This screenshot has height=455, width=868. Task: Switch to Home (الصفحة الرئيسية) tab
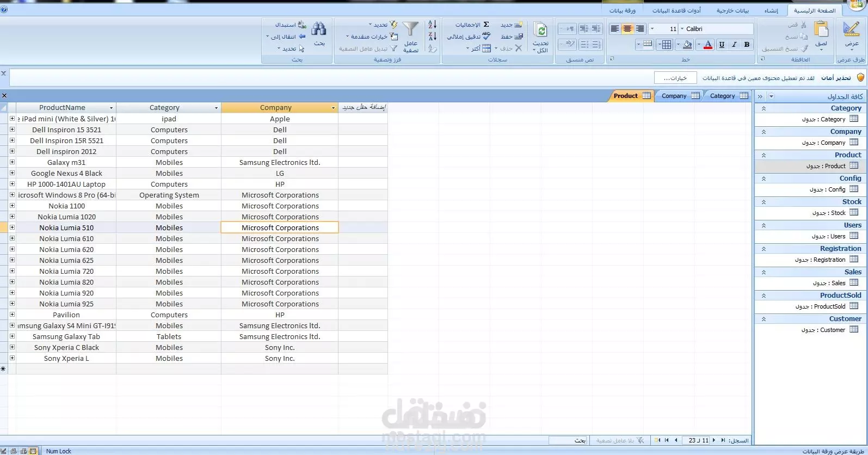pyautogui.click(x=815, y=10)
